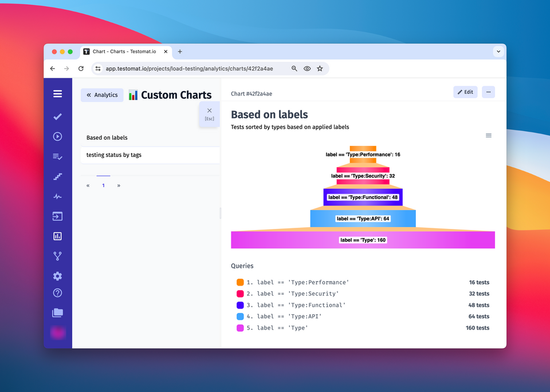The image size is (550, 392).
Task: Go to previous page of charts
Action: click(88, 185)
